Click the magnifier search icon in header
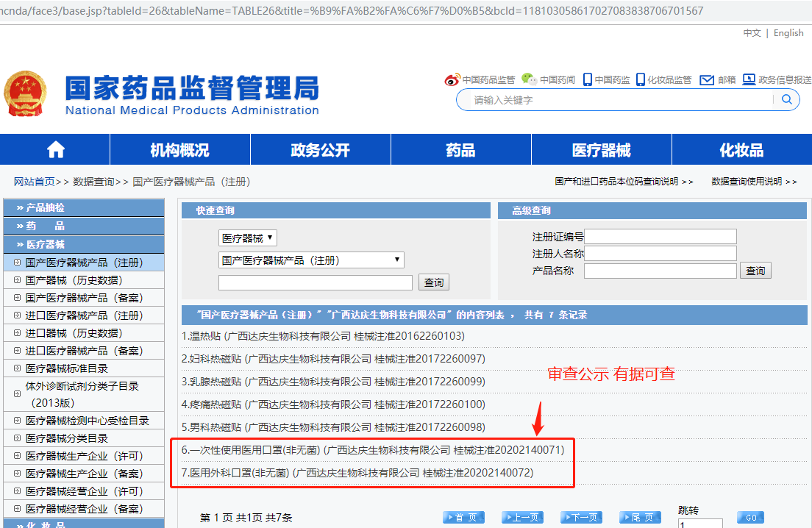812x528 pixels. (x=787, y=99)
